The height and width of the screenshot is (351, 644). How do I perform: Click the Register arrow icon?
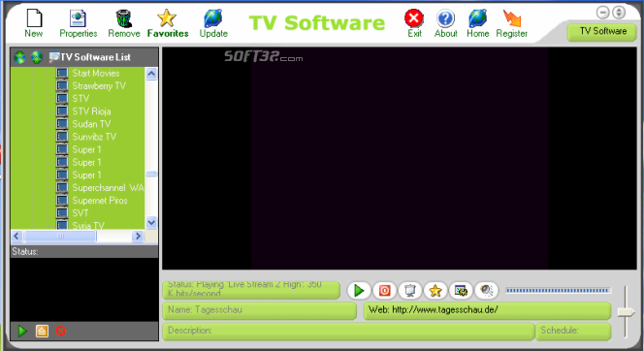pos(512,18)
